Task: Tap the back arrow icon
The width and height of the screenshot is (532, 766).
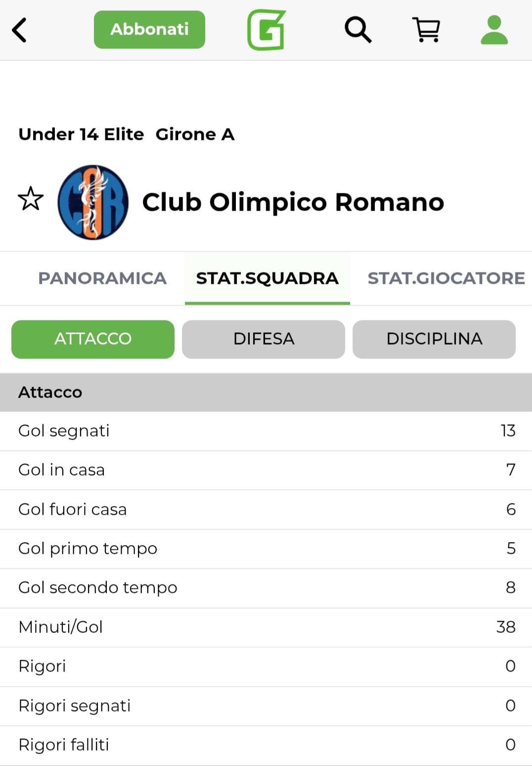Action: click(x=20, y=30)
